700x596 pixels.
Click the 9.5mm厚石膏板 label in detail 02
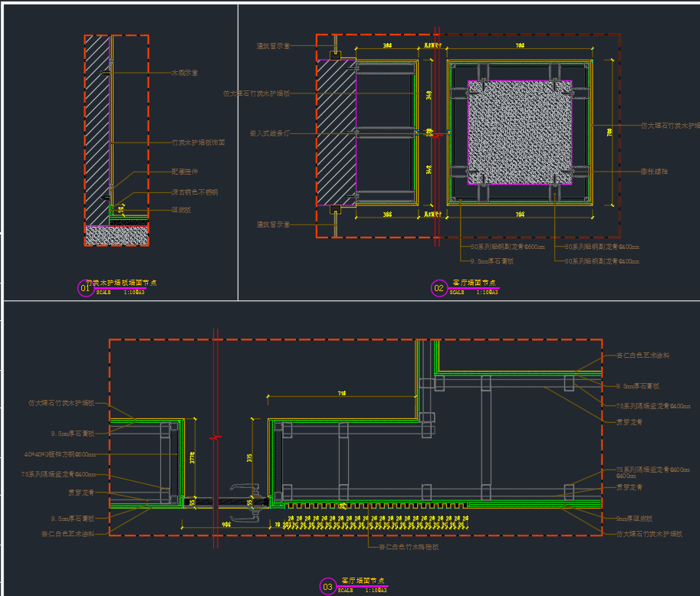492,261
